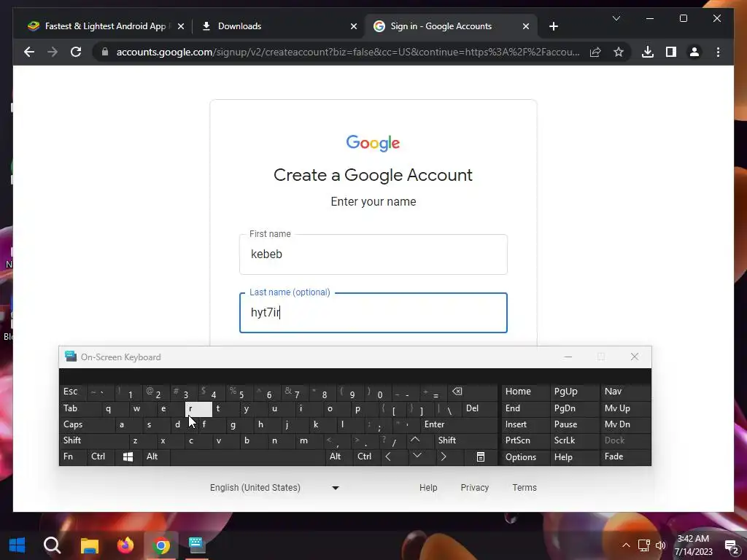Tap the Enter key on On-Screen Keyboard

pyautogui.click(x=459, y=424)
